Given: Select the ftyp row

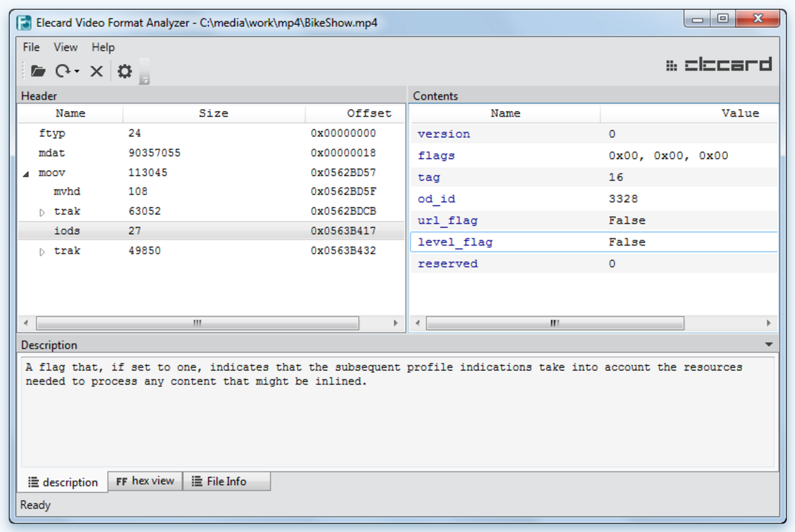Looking at the screenshot, I should tap(211, 133).
